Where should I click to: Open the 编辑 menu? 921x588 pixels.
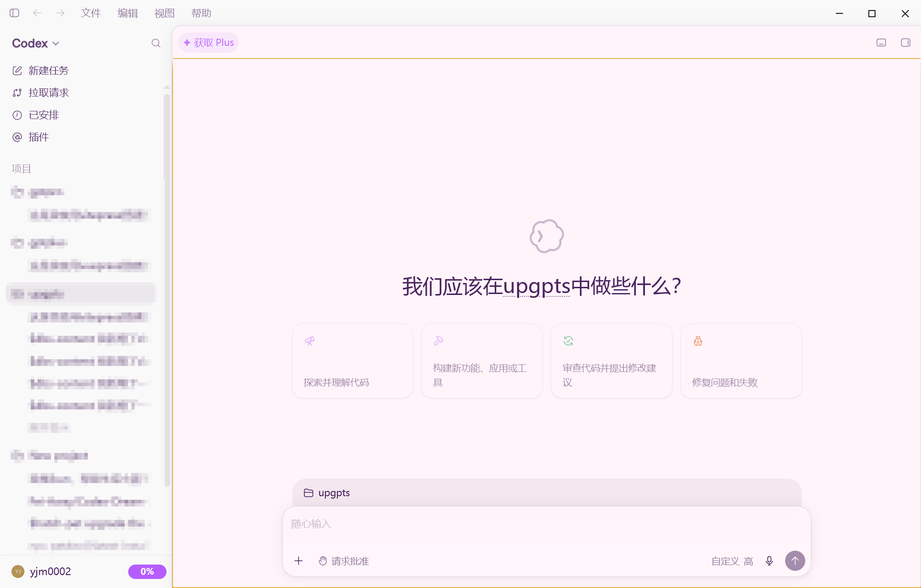(x=128, y=13)
